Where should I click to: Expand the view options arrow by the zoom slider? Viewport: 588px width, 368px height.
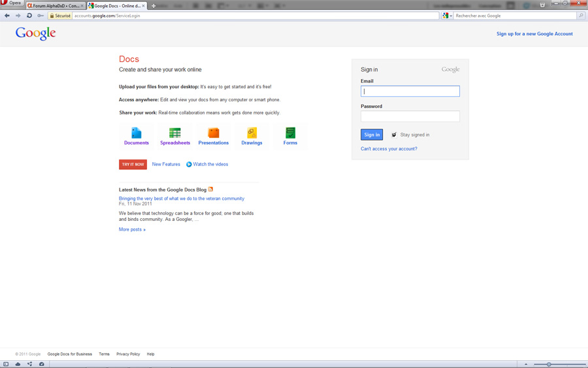526,364
